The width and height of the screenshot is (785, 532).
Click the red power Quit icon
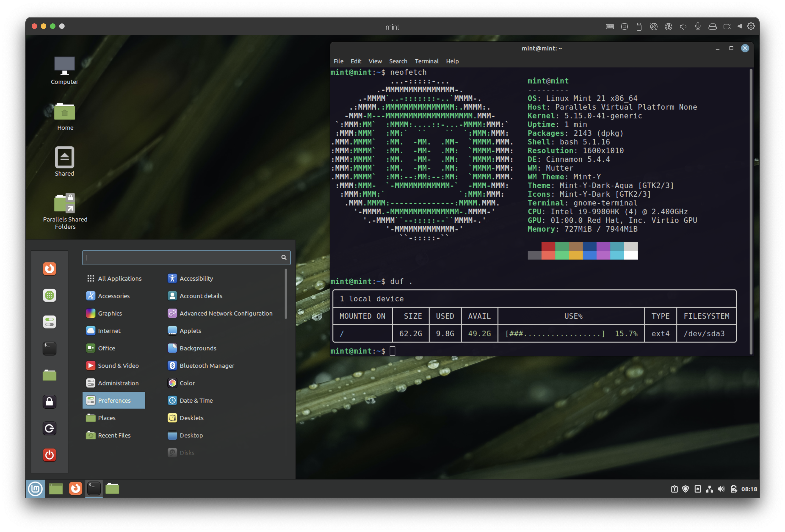(x=49, y=455)
